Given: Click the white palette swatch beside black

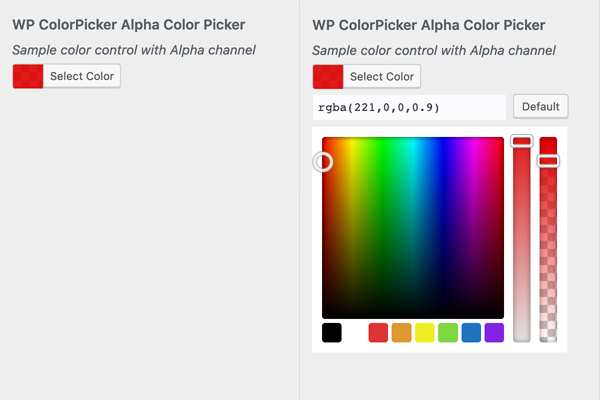Looking at the screenshot, I should click(355, 333).
